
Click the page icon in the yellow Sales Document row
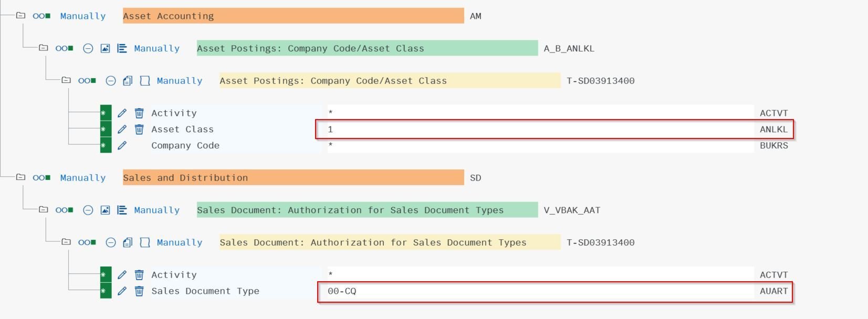[145, 242]
